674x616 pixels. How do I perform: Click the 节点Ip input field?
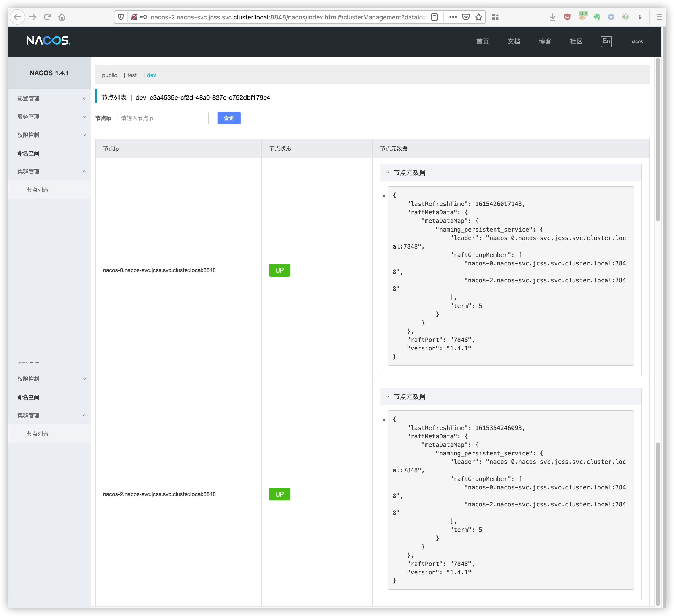163,118
